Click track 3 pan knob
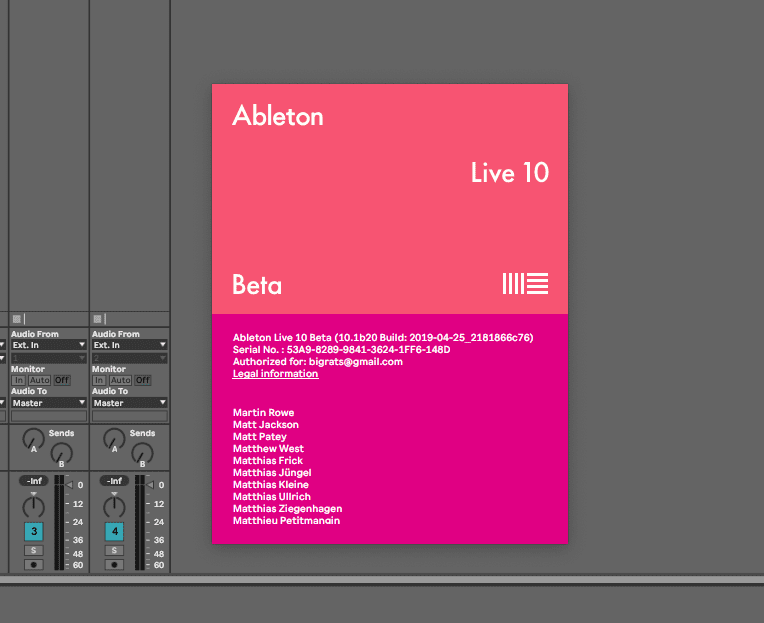Screen dimensions: 764x623 point(34,507)
